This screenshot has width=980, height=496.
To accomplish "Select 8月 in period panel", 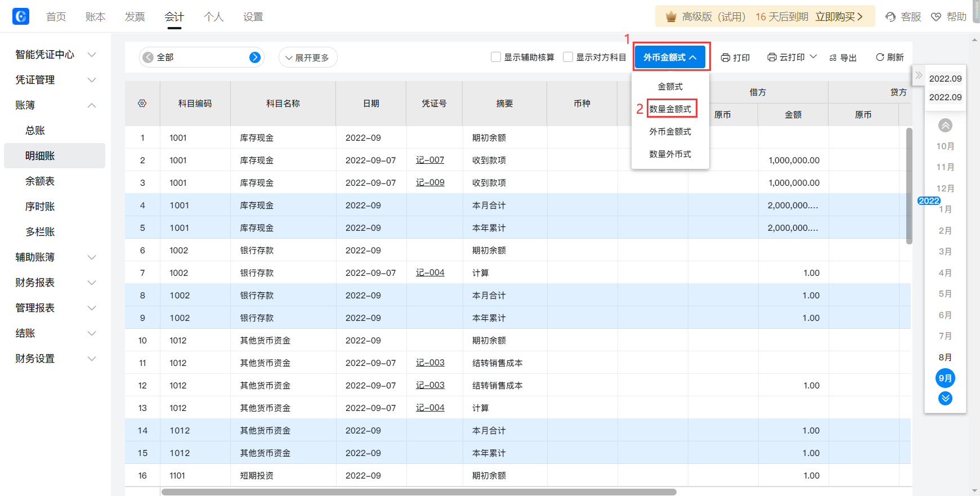I will tap(945, 358).
